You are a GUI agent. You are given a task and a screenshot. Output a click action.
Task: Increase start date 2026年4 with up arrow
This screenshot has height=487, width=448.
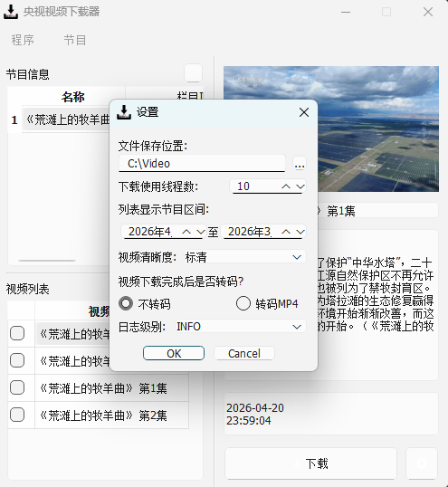coord(186,232)
